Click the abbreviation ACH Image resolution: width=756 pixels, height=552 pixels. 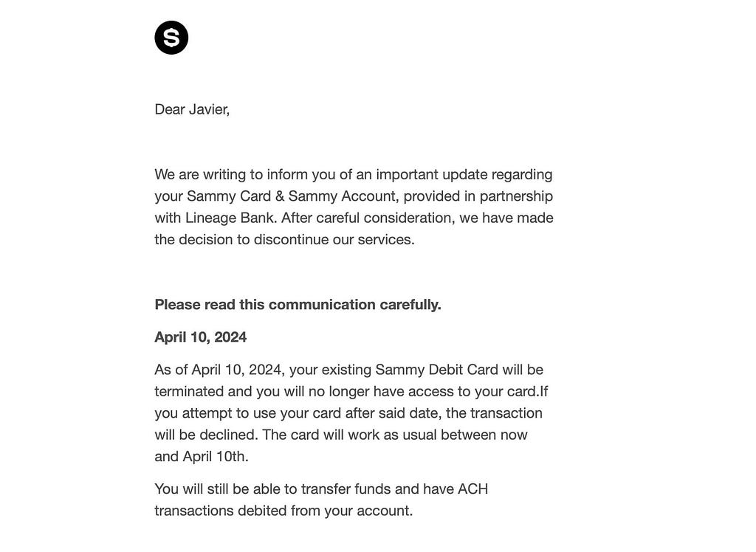[472, 489]
